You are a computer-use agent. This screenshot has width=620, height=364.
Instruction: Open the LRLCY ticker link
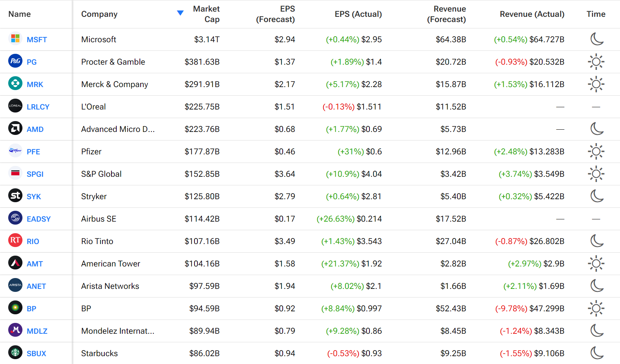click(x=38, y=107)
